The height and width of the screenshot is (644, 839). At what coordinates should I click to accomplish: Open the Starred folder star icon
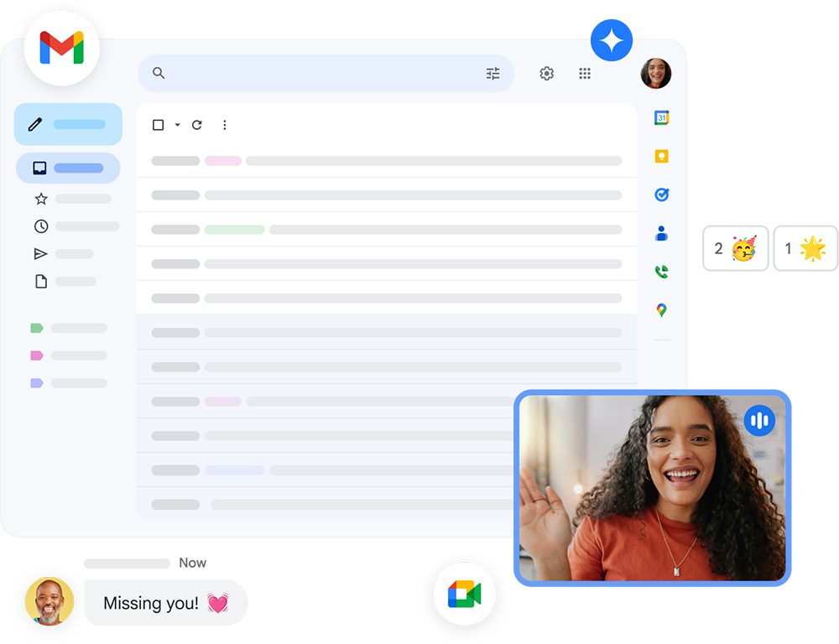click(41, 199)
